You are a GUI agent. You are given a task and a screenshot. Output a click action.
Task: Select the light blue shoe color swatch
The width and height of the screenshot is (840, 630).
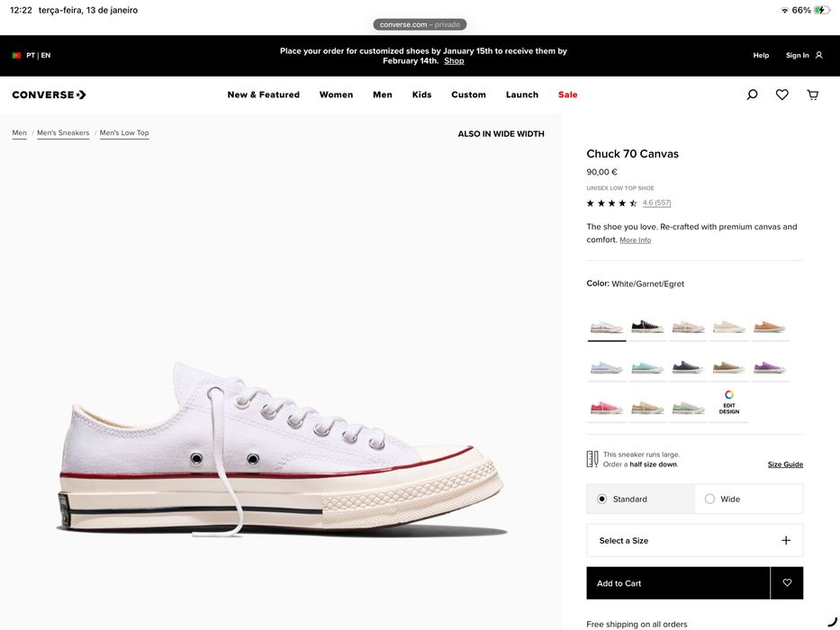tap(607, 367)
